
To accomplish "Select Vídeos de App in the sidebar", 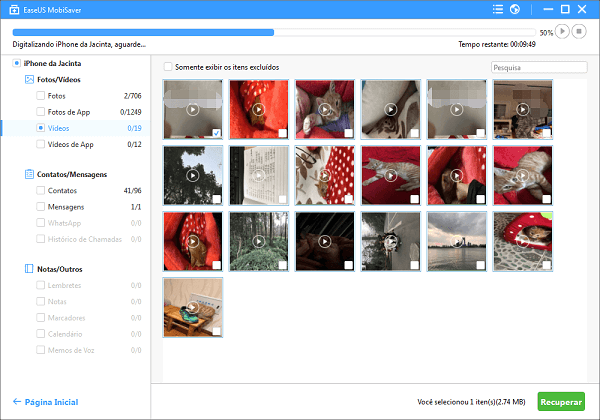I will coord(72,144).
